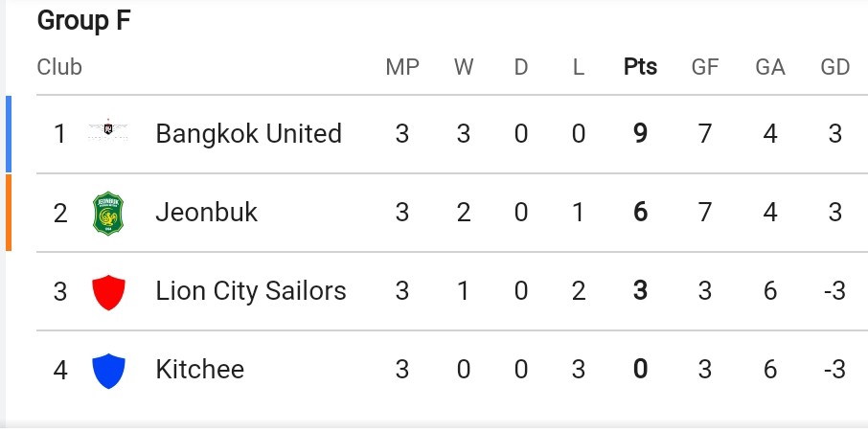Select the Lion City Sailors name
Image resolution: width=868 pixels, height=432 pixels.
pyautogui.click(x=251, y=291)
